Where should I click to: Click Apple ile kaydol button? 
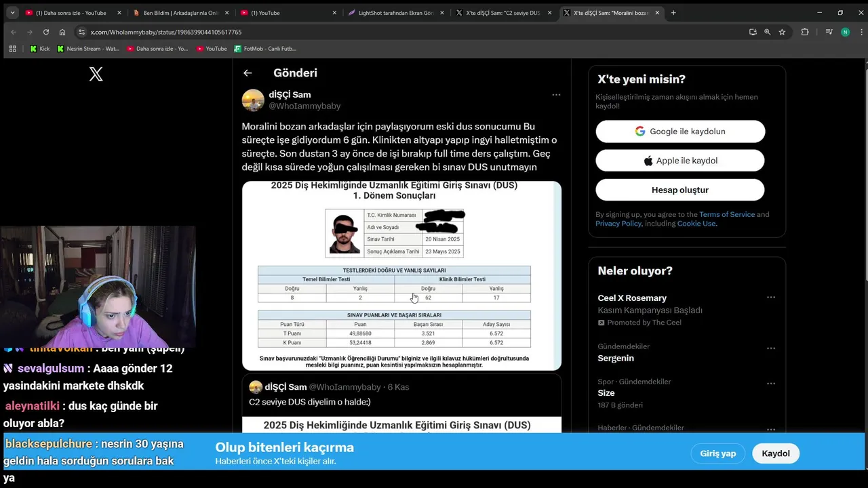[x=680, y=161]
